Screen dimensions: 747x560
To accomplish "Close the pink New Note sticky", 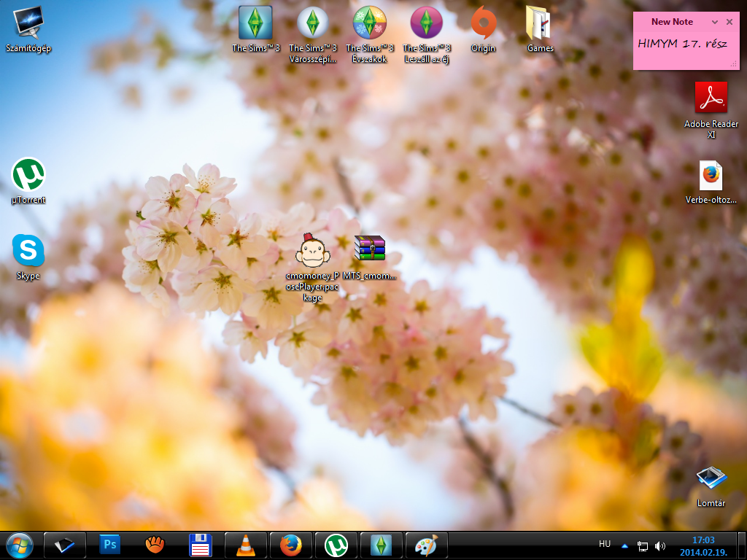I will coord(729,22).
